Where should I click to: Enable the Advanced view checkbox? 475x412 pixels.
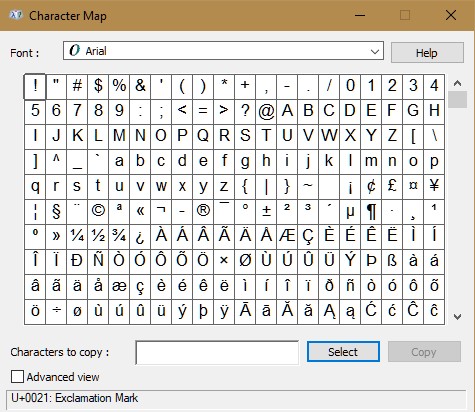(17, 377)
